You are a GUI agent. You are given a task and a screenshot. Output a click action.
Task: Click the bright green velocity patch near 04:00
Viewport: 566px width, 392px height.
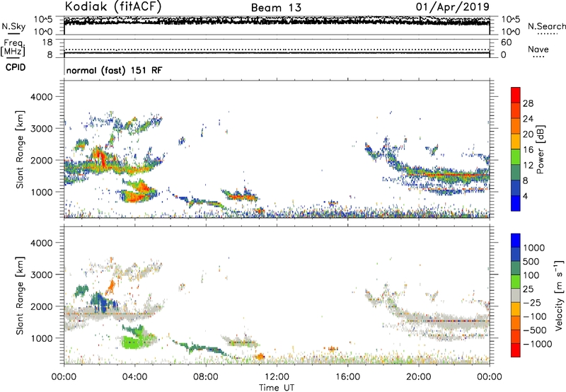click(x=132, y=342)
